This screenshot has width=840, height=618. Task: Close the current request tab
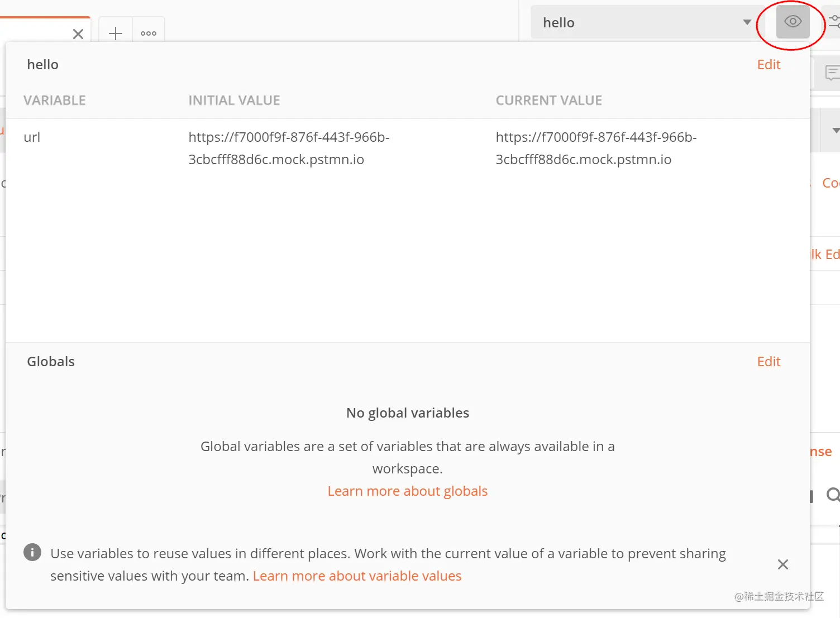pos(78,34)
